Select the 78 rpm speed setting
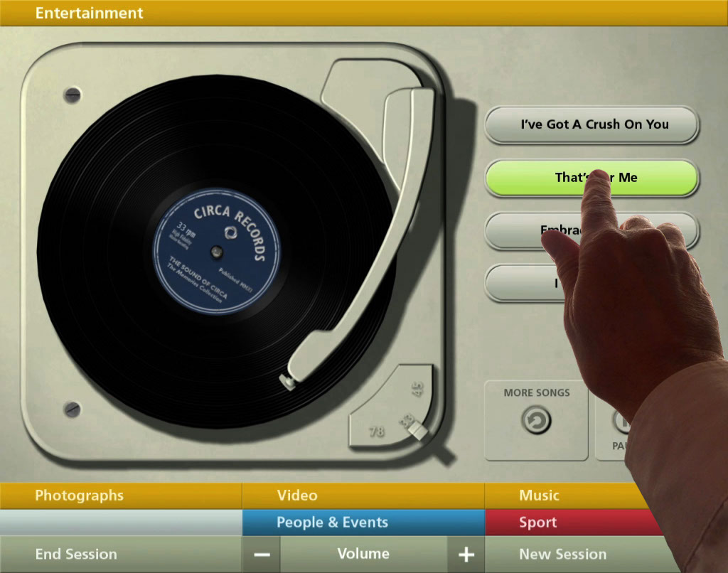 tap(377, 431)
